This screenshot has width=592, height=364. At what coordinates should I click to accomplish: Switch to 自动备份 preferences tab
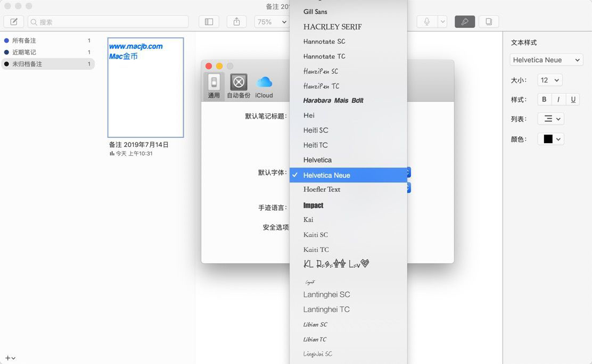238,86
